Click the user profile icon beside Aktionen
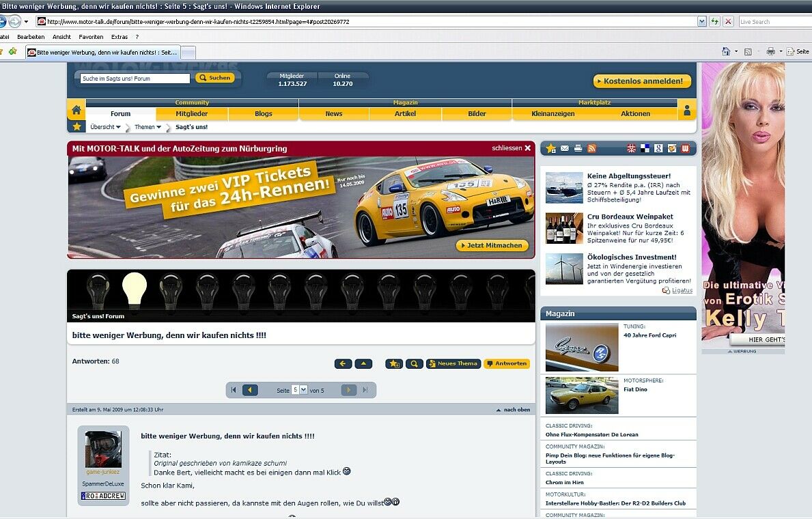Image resolution: width=812 pixels, height=519 pixels. point(686,111)
